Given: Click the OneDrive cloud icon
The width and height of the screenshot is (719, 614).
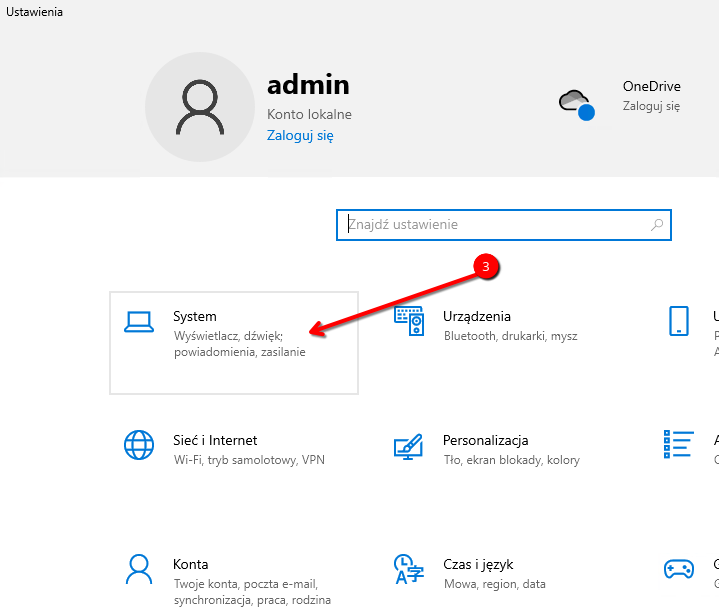Looking at the screenshot, I should (x=575, y=101).
